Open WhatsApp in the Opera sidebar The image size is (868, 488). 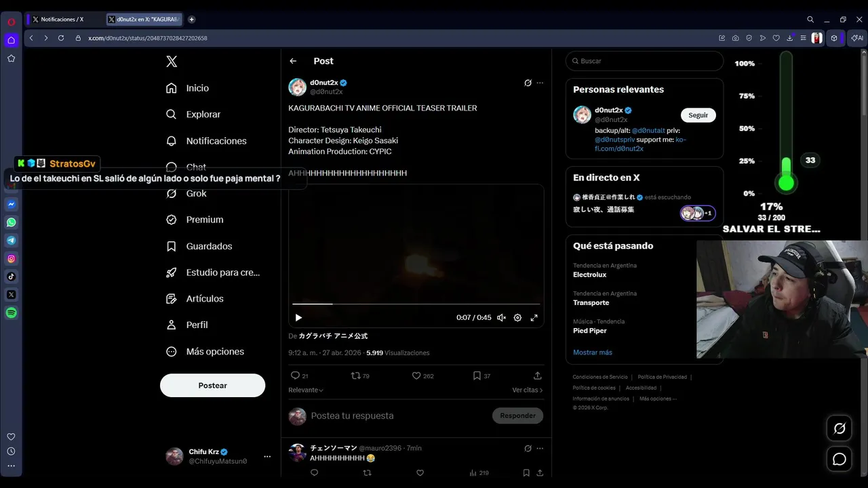pyautogui.click(x=12, y=222)
